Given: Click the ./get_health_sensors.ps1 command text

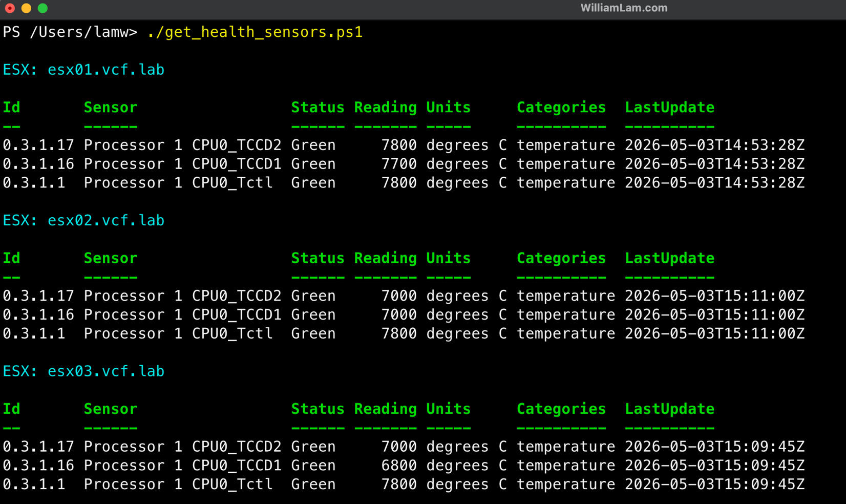Looking at the screenshot, I should 255,32.
